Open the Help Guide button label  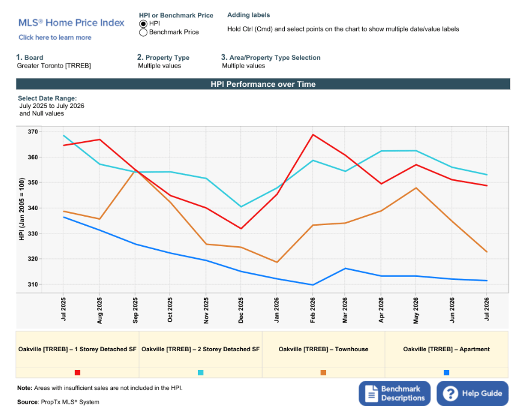482,393
